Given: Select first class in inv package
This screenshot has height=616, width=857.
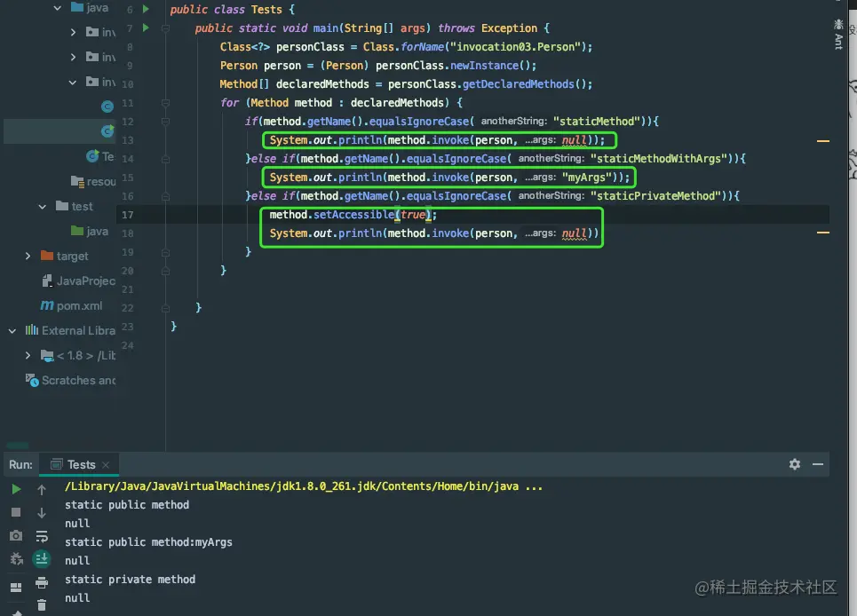Looking at the screenshot, I should click(x=107, y=107).
